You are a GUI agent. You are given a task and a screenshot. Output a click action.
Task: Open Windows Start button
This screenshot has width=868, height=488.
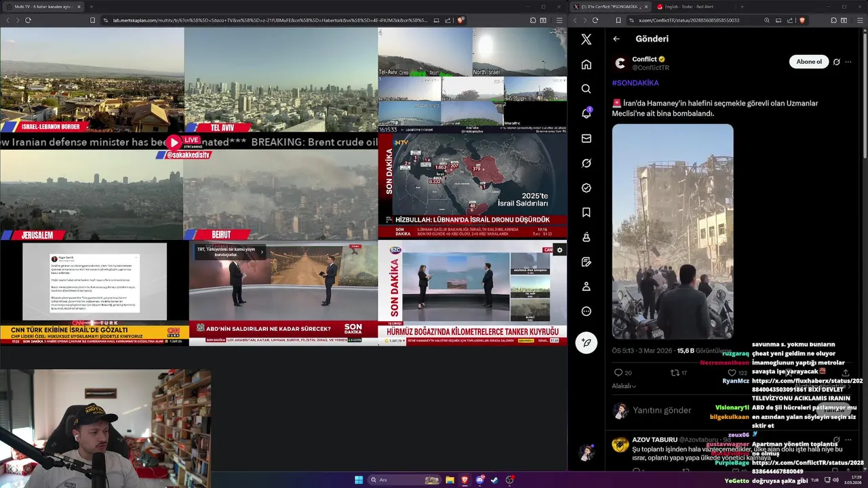(x=359, y=480)
